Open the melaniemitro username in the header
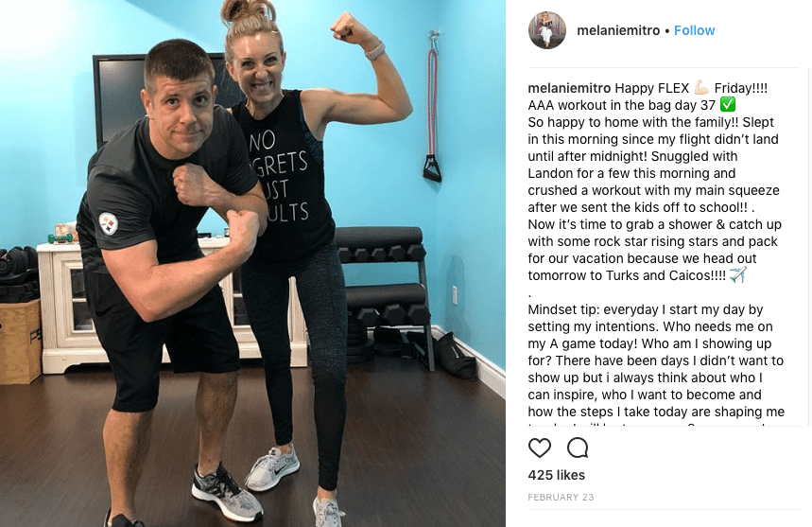This screenshot has width=812, height=527. click(x=618, y=30)
